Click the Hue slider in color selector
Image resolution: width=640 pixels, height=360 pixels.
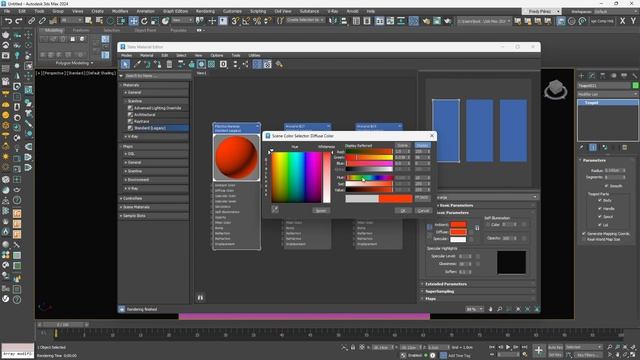pos(369,178)
